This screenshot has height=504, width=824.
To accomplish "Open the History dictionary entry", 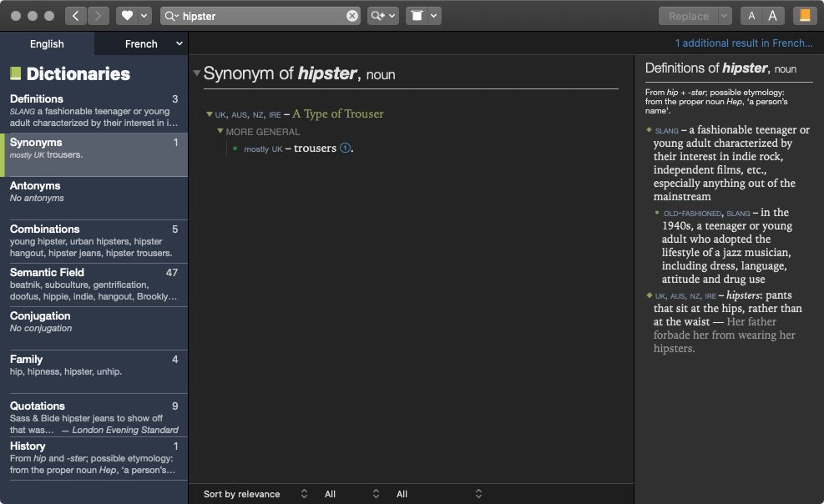I will pos(94,458).
